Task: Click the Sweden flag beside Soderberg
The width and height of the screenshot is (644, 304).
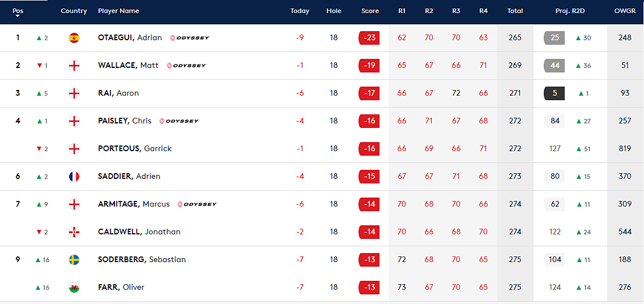Action: click(74, 260)
